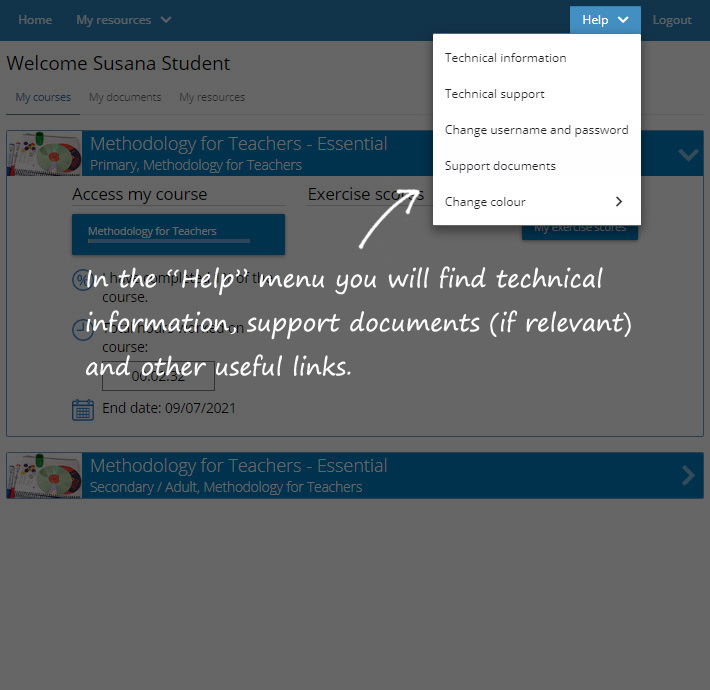Choose Technical support in the Help menu
710x690 pixels.
[494, 94]
